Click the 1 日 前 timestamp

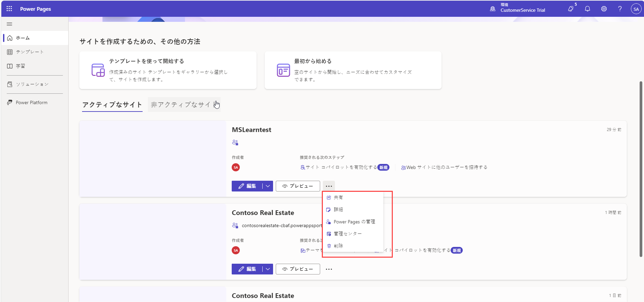[615, 296]
